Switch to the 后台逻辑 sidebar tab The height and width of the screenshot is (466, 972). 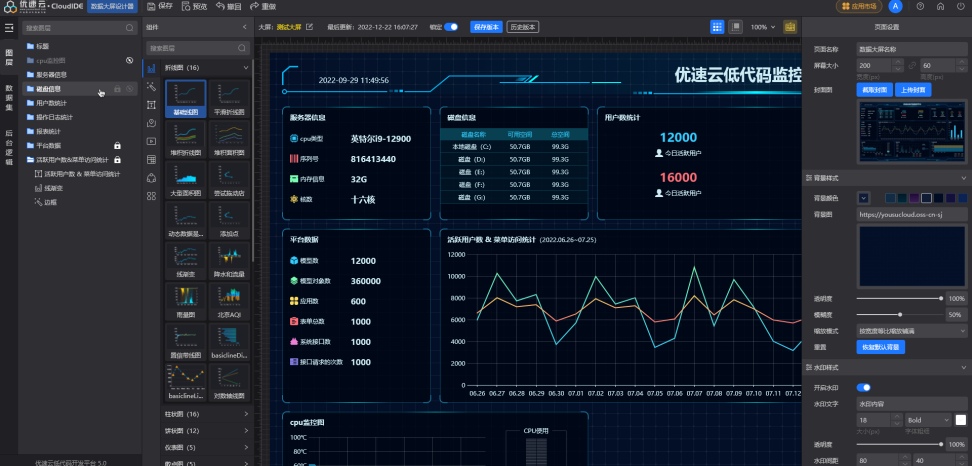coord(9,147)
